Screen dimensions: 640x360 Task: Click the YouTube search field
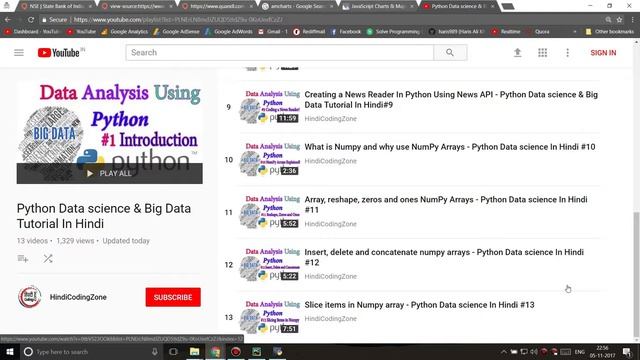280,53
